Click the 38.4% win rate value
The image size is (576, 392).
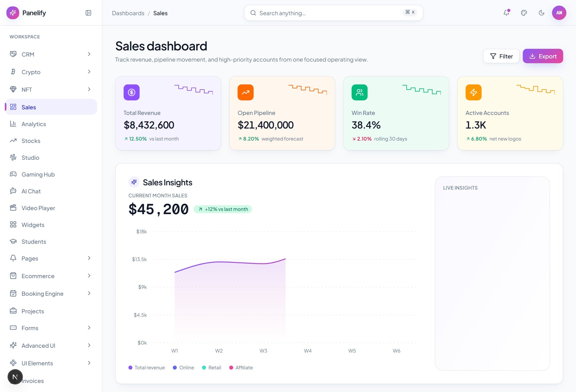pyautogui.click(x=366, y=125)
